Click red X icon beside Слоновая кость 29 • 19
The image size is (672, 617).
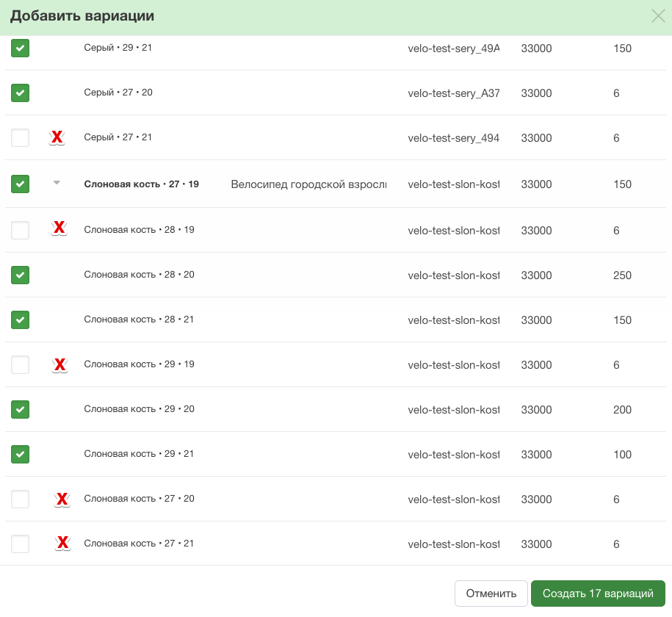pos(60,365)
